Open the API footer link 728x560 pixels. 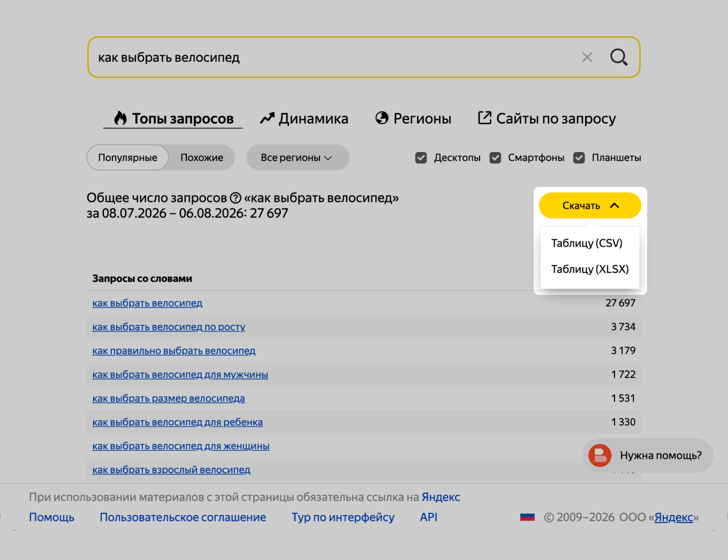pyautogui.click(x=429, y=517)
